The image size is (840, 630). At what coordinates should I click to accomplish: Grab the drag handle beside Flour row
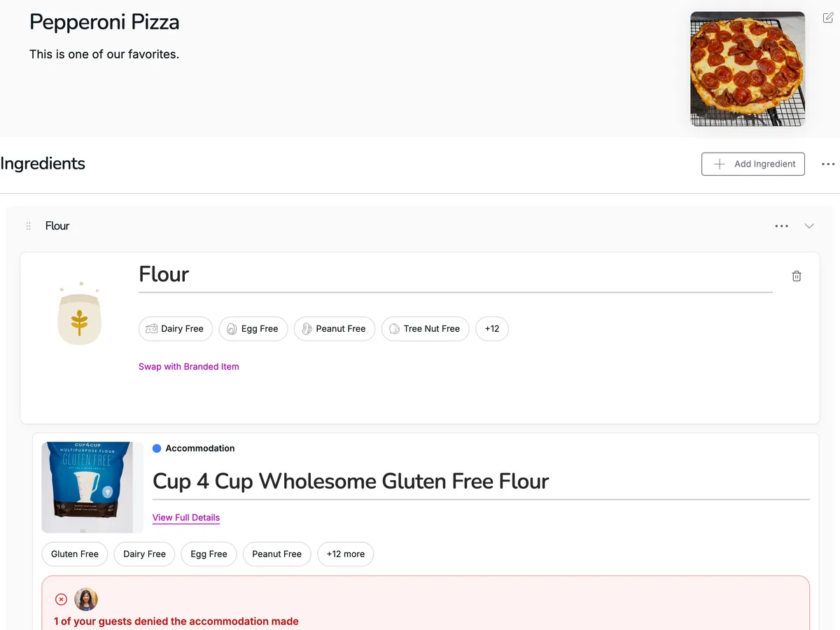pos(29,226)
